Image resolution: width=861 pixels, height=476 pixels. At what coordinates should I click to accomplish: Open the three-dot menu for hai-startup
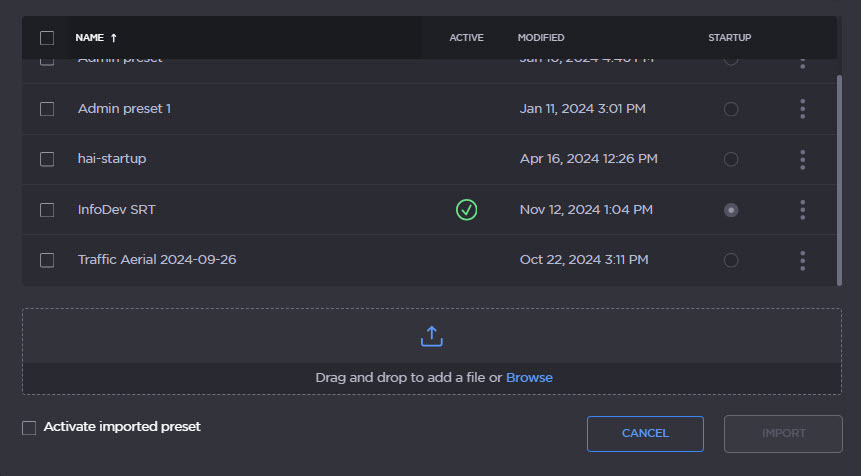coord(802,159)
